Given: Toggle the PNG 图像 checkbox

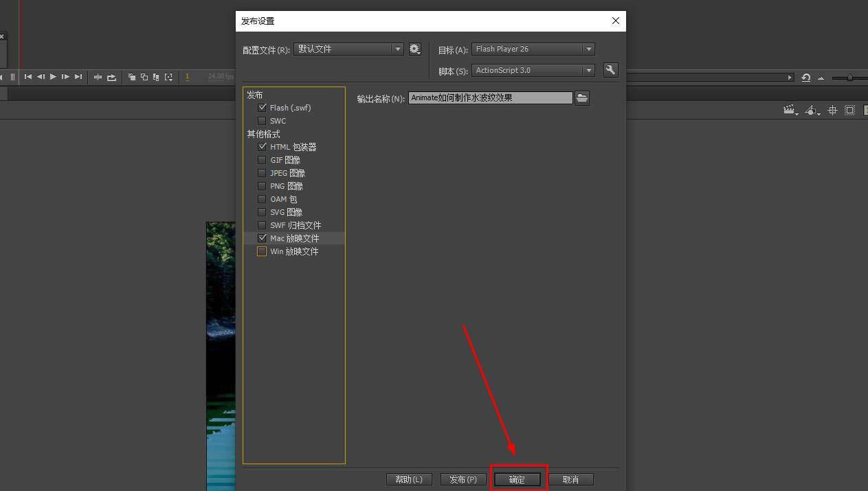Looking at the screenshot, I should pyautogui.click(x=262, y=186).
